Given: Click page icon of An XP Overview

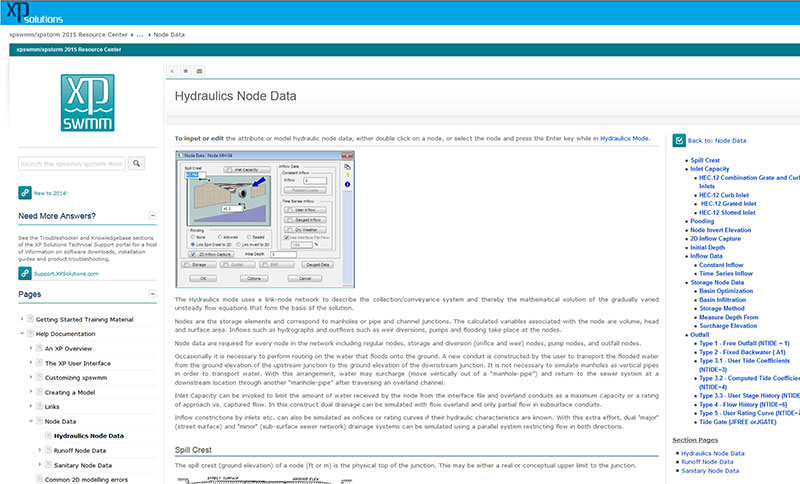Looking at the screenshot, I should click(39, 348).
